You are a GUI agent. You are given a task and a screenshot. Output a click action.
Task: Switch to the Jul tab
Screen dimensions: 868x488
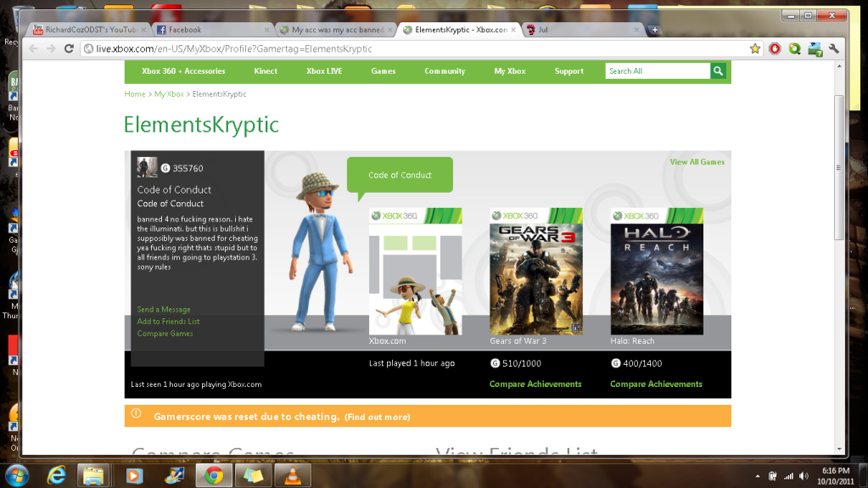coord(581,30)
